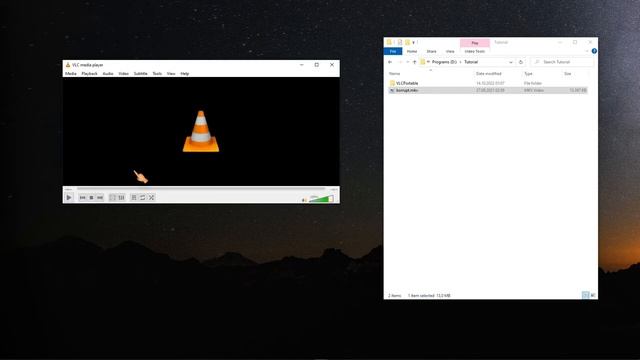Minimize the VLC media player window
Screen dimensions: 640x360
[x=302, y=65]
